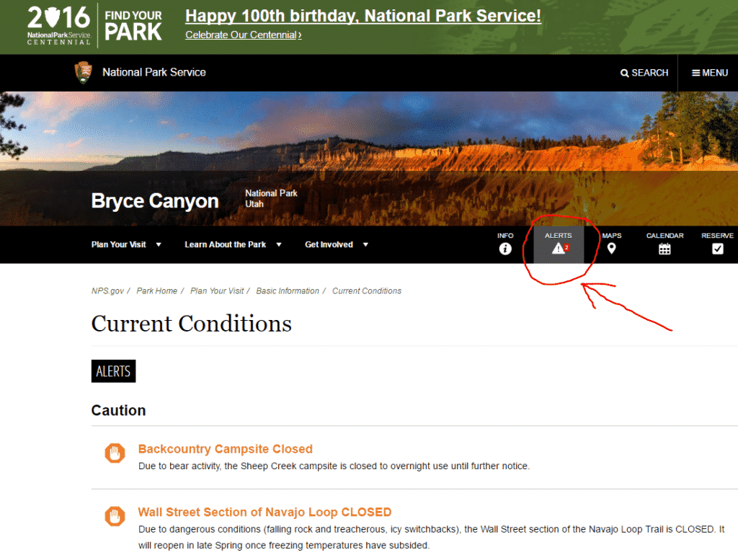Click the Wall Street Section closure hand icon
This screenshot has width=738, height=560.
[115, 516]
